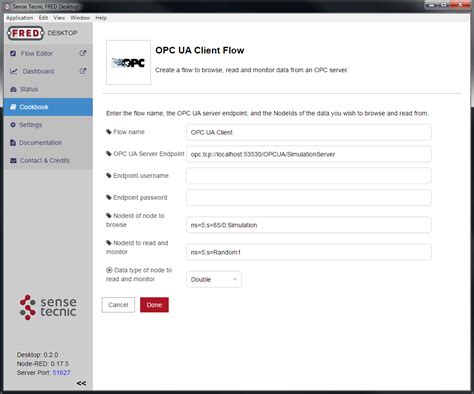Open the server port 51627 link
474x394 pixels.
(x=61, y=373)
